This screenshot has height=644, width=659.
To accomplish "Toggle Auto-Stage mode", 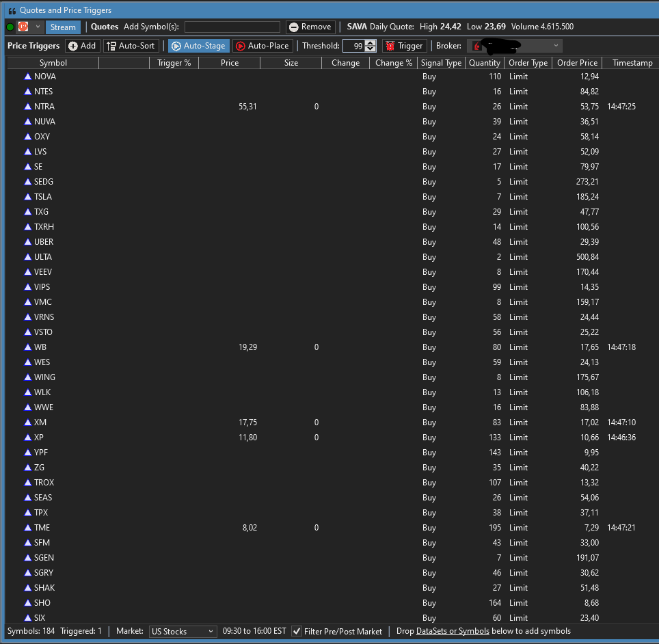I will (199, 46).
